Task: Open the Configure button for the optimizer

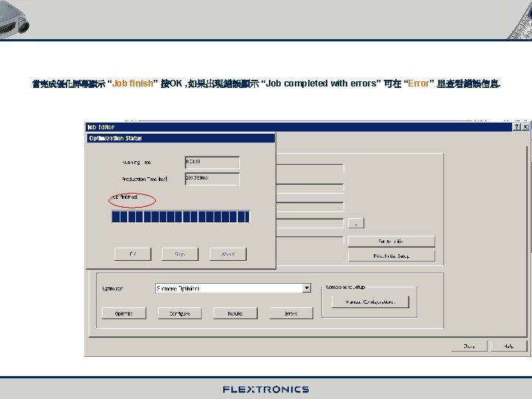Action: 180,313
